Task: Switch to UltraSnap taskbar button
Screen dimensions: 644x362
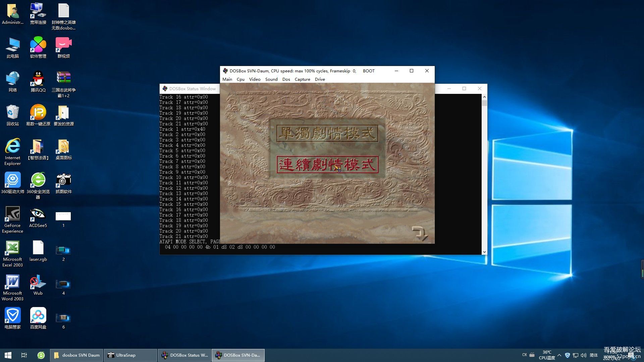Action: point(130,355)
